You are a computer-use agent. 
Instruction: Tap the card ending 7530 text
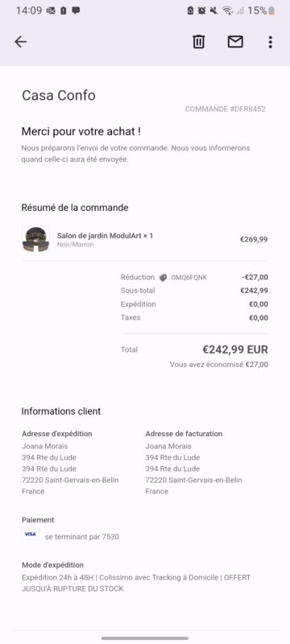tap(82, 536)
